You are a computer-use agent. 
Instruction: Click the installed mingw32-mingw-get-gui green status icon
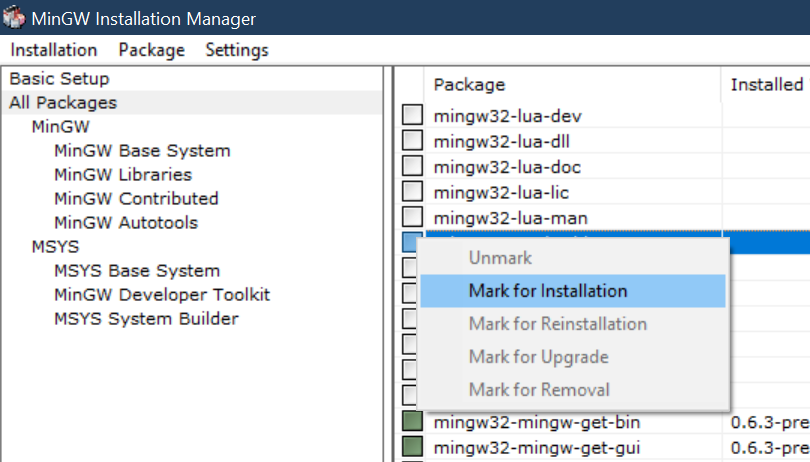click(412, 446)
